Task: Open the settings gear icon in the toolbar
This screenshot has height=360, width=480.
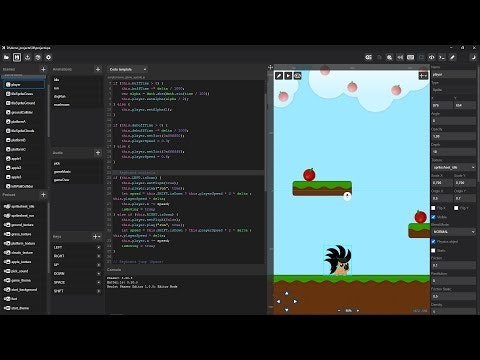Action: coord(48,57)
